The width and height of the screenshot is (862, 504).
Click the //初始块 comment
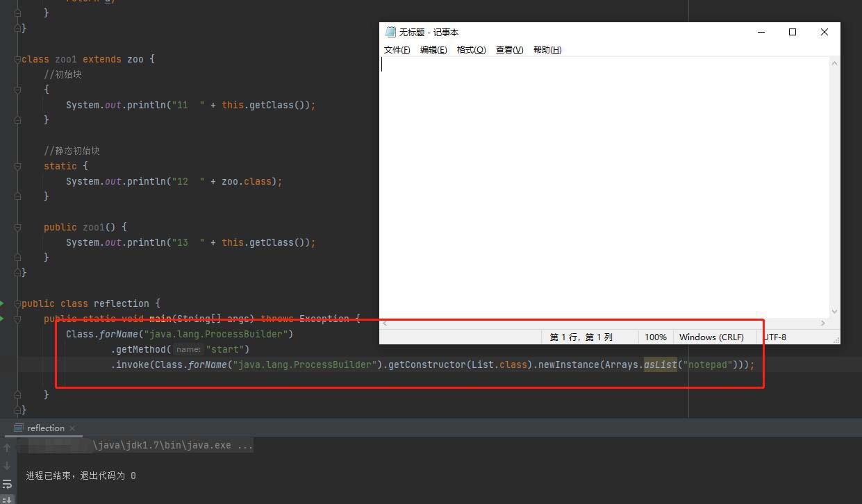tap(63, 74)
